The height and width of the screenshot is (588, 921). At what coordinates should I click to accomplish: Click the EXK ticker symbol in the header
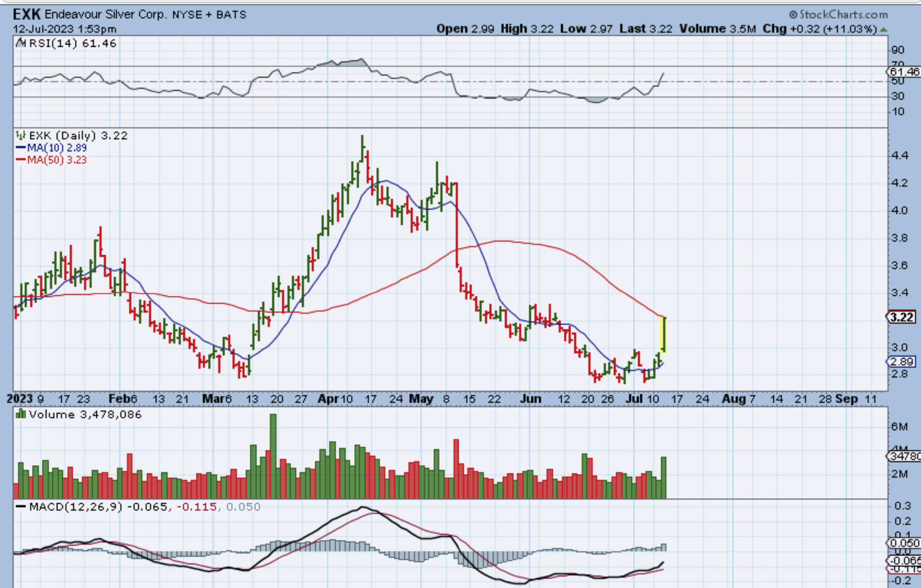[27, 15]
